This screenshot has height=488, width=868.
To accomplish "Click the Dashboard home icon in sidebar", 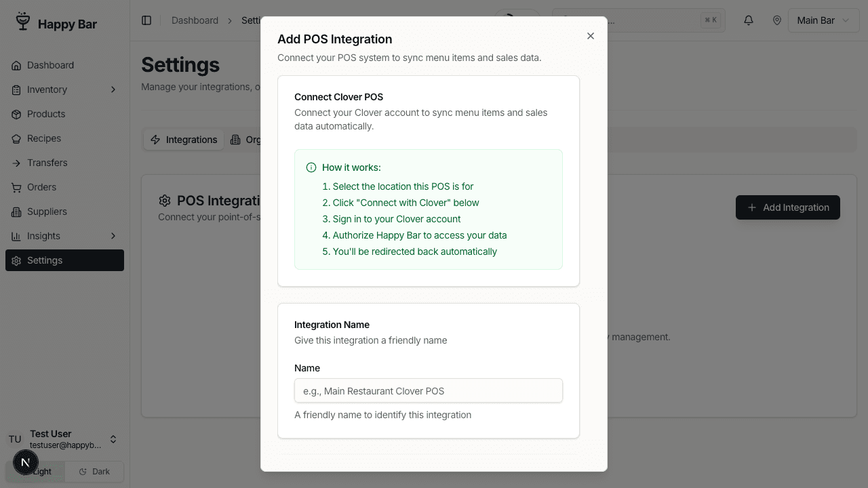I will [x=16, y=66].
